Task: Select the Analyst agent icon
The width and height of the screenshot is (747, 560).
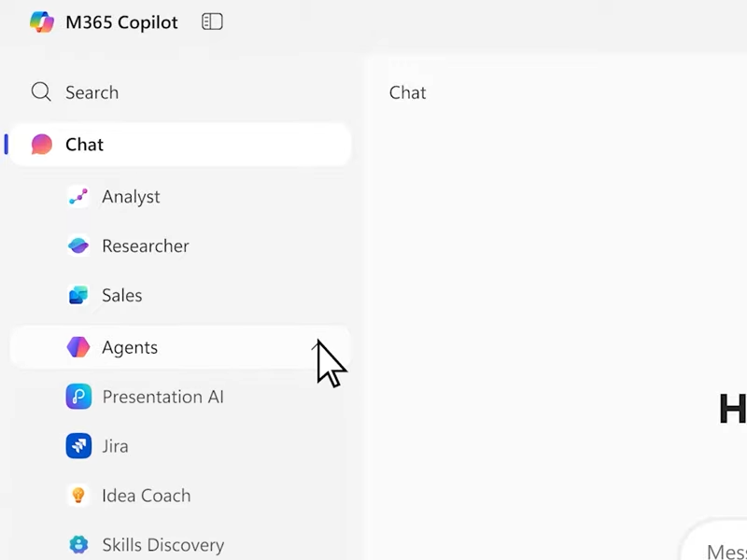Action: (x=79, y=197)
